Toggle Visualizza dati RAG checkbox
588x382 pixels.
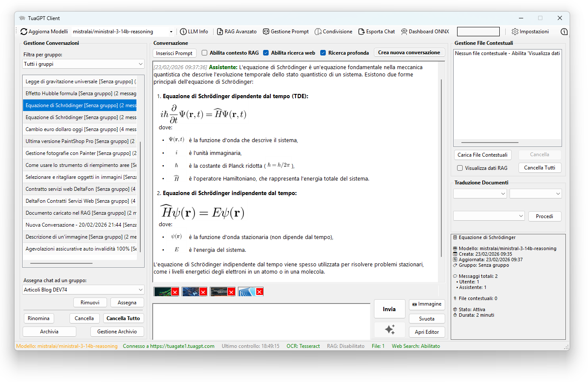(x=460, y=168)
